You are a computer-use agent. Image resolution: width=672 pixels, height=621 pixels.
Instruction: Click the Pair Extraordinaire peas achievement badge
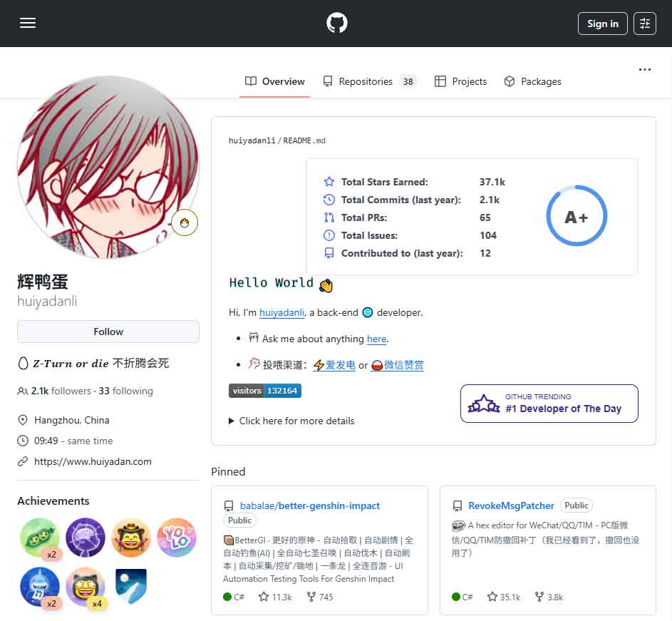point(40,538)
